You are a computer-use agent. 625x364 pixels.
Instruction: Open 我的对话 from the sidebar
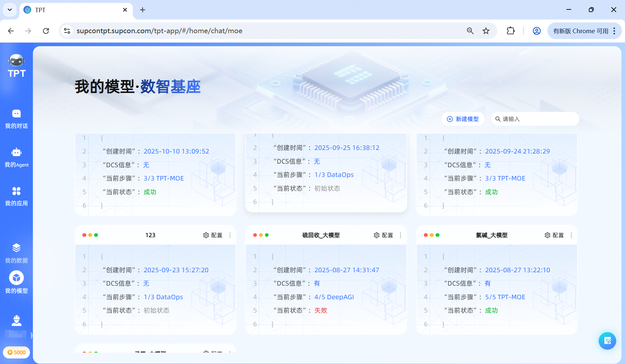[x=16, y=119]
